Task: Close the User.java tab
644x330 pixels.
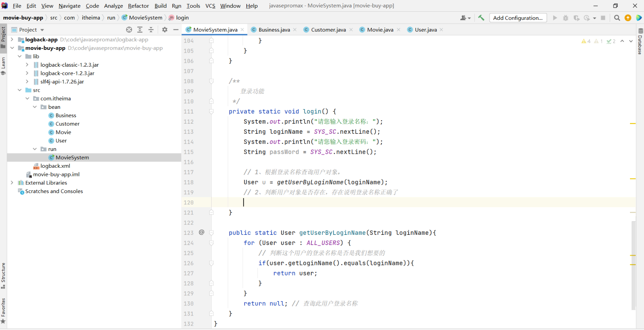Action: click(x=441, y=30)
